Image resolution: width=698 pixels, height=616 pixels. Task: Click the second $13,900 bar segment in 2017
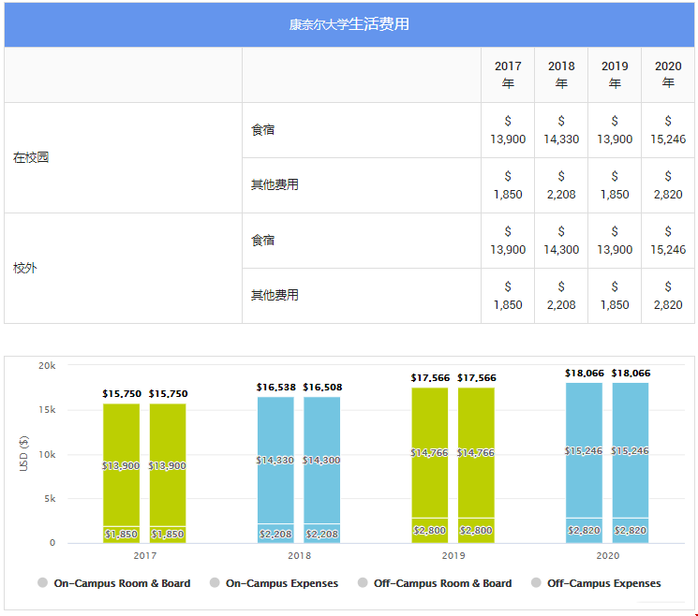click(168, 465)
